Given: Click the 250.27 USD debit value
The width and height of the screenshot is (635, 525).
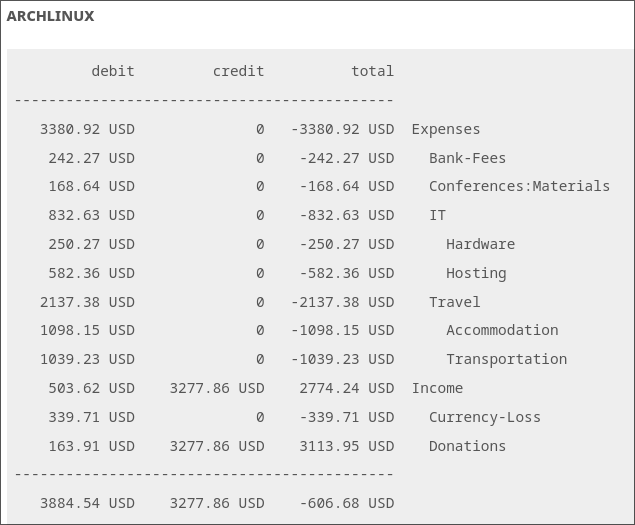Looking at the screenshot, I should coord(92,244).
